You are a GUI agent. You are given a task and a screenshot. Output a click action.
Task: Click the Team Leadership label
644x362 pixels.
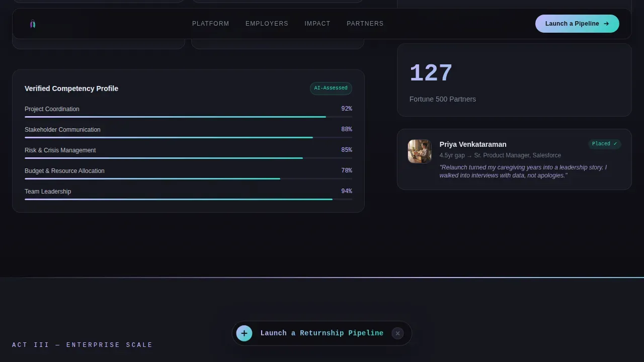(x=48, y=192)
